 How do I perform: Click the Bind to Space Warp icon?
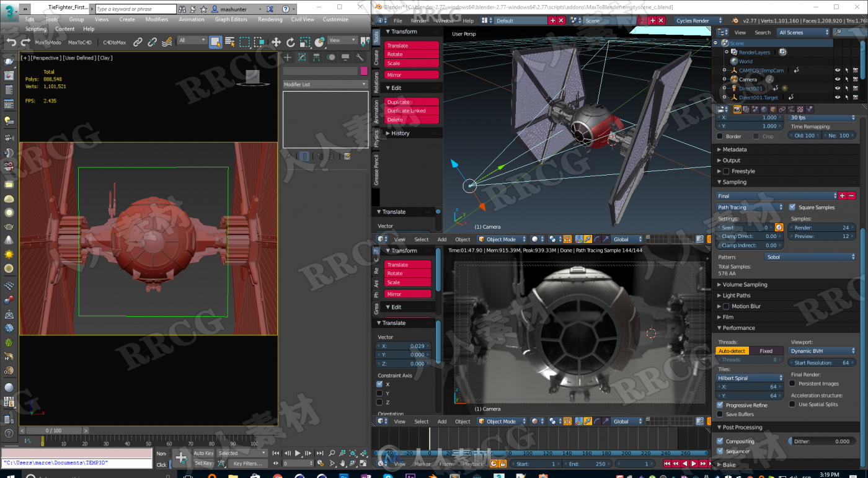[x=167, y=42]
